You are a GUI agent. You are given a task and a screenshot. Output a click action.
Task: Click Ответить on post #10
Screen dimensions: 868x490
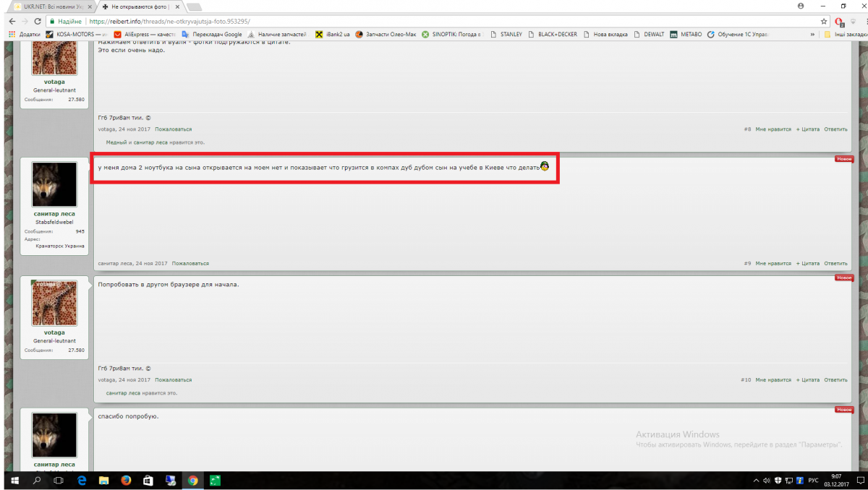(x=835, y=380)
